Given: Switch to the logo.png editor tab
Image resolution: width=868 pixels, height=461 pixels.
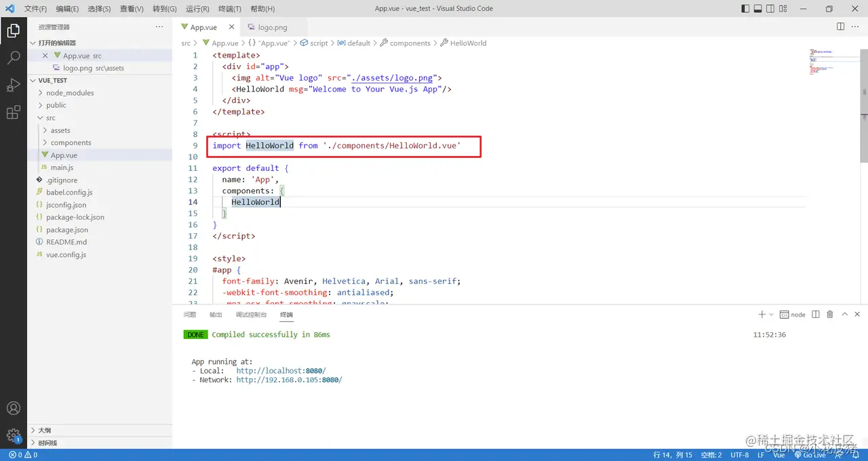Looking at the screenshot, I should click(274, 27).
